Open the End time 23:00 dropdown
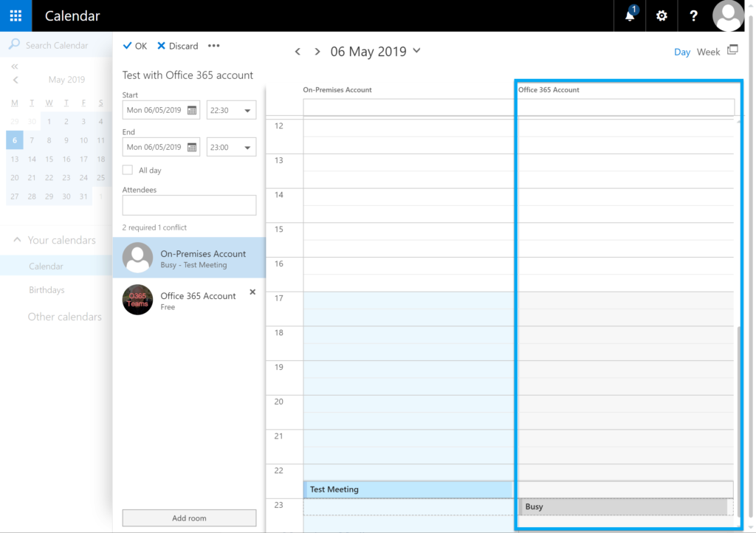This screenshot has width=756, height=533. (x=231, y=148)
